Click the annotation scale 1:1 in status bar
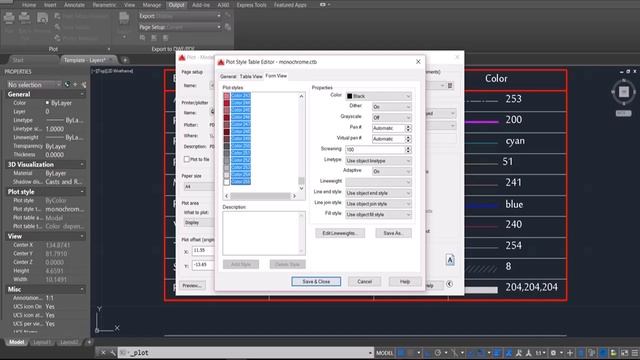This screenshot has width=640, height=360. [539, 353]
